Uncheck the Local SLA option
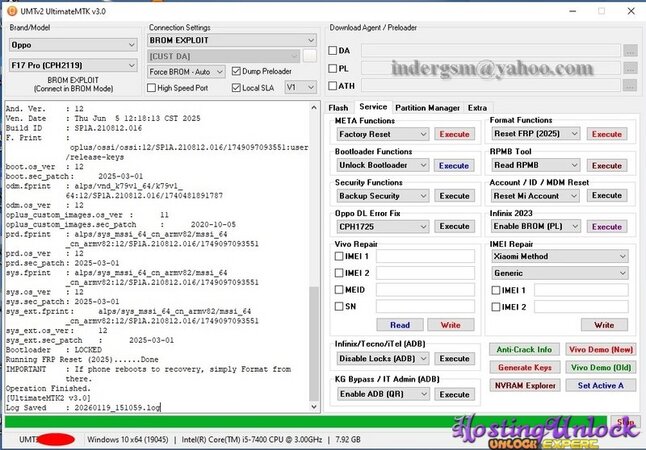Screen dimensions: 646x450 (236, 88)
